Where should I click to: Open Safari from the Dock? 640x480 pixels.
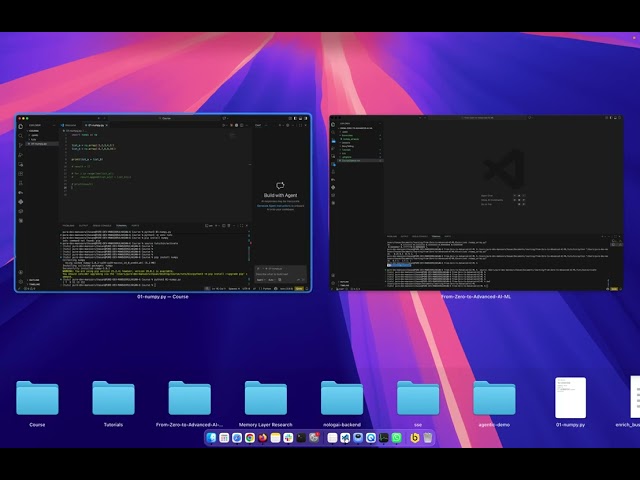pyautogui.click(x=237, y=438)
